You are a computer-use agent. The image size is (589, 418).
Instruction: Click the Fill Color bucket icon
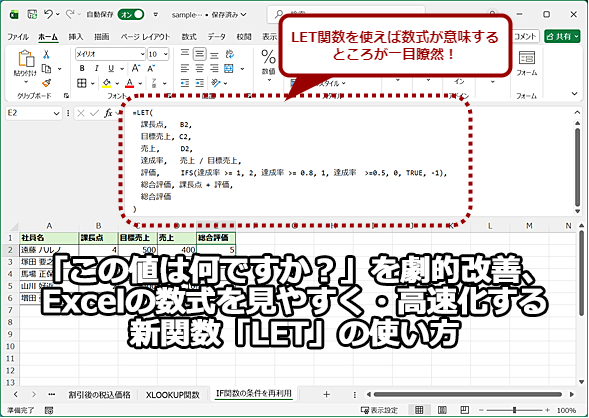[x=107, y=83]
